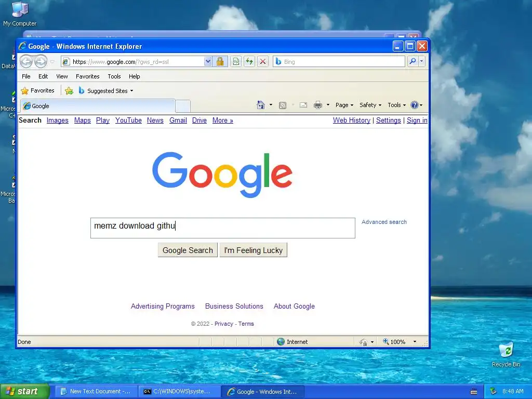Click the protected mode icon in status bar
This screenshot has height=399, width=532.
tap(363, 342)
